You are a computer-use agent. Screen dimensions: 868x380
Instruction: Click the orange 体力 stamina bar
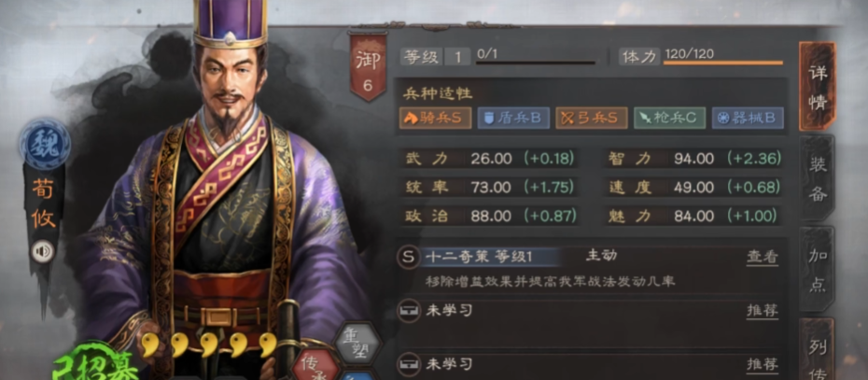tap(723, 63)
